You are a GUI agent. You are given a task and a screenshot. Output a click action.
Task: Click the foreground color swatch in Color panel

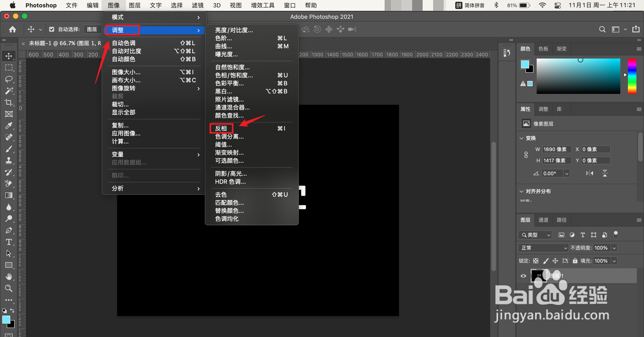pyautogui.click(x=525, y=64)
